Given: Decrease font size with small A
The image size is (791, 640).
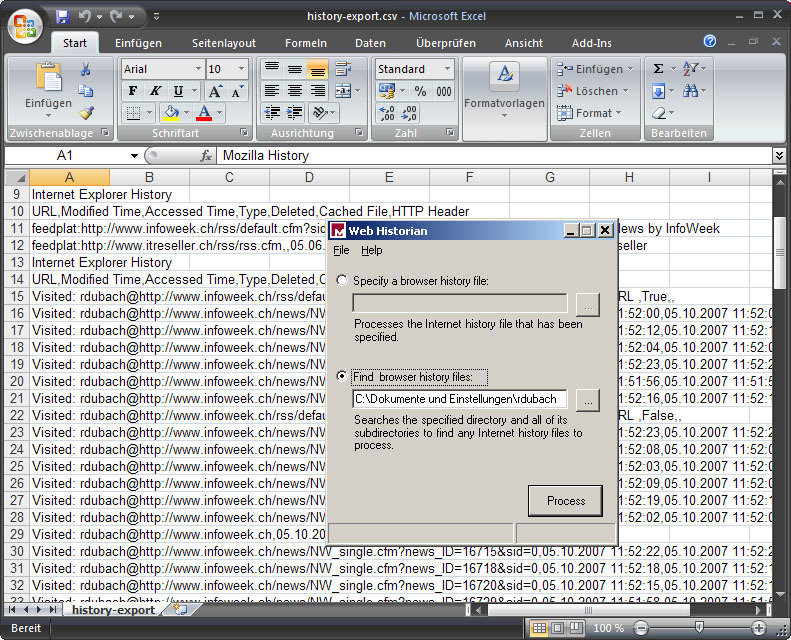Looking at the screenshot, I should point(236,91).
